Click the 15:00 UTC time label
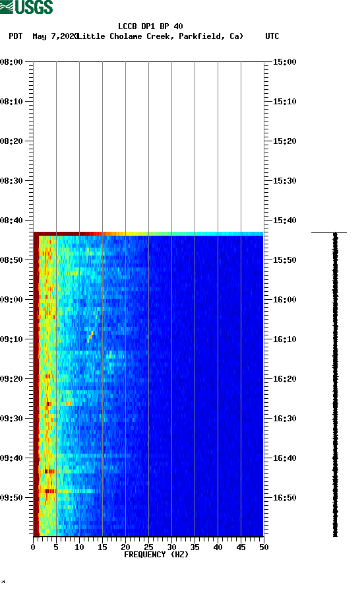Screen dimensions: 364x589 click(284, 62)
